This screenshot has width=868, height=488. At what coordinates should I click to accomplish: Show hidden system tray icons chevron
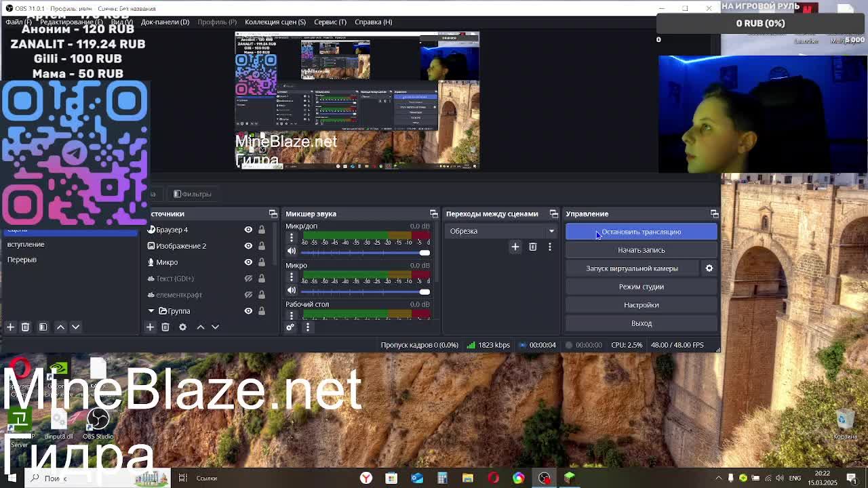[719, 479]
